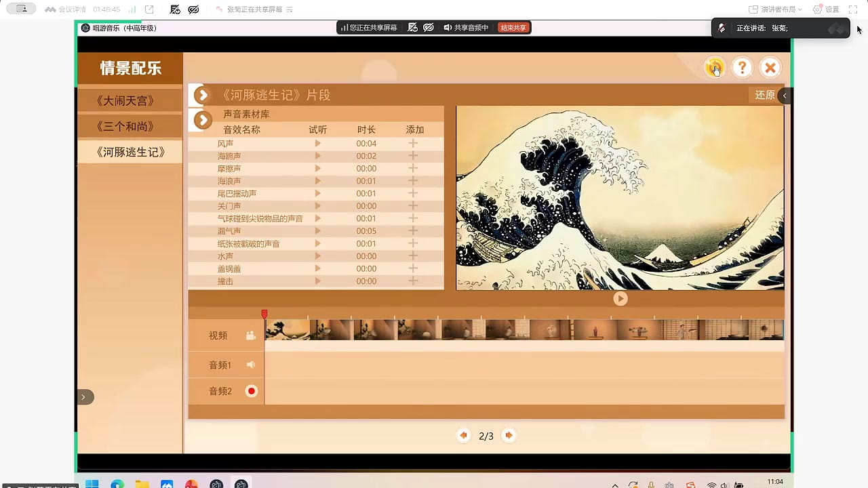Select the 《三个和尚》 tab

click(x=130, y=126)
